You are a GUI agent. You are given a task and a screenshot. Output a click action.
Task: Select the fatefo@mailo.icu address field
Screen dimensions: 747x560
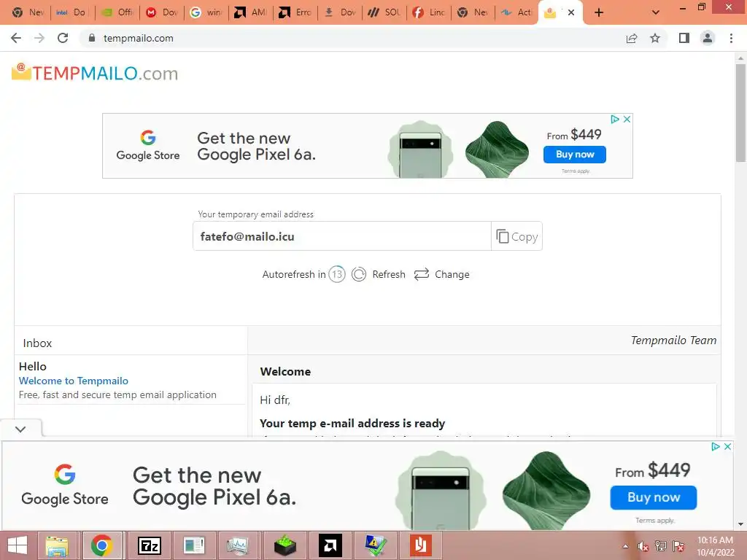pos(342,236)
